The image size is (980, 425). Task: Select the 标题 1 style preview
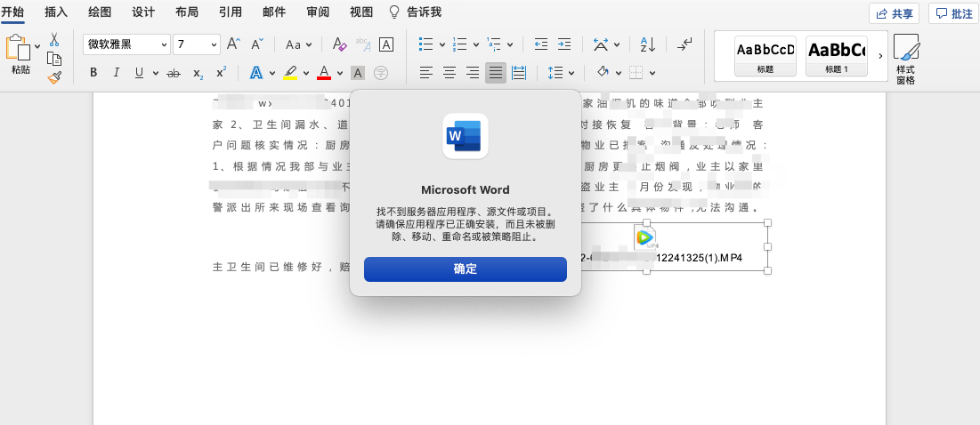837,55
